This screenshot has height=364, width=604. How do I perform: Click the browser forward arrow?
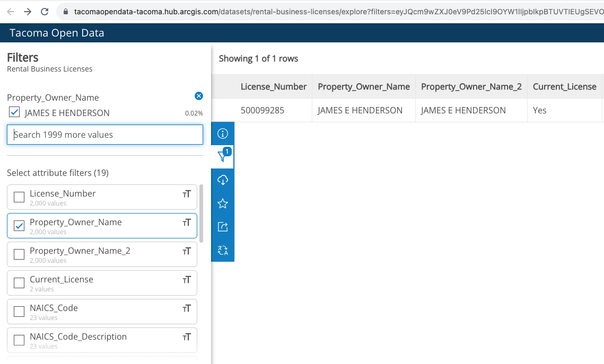[28, 12]
